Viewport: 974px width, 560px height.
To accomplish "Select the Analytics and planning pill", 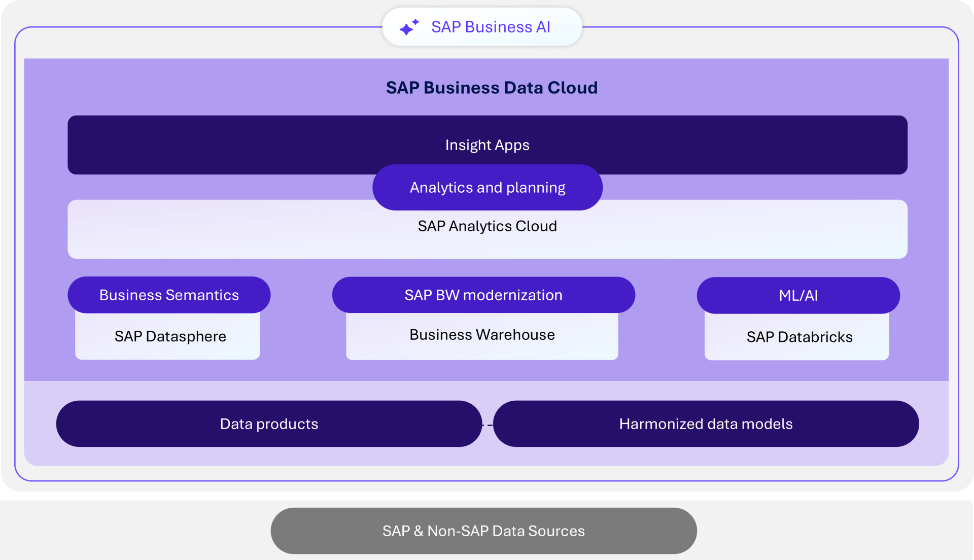I will click(487, 187).
